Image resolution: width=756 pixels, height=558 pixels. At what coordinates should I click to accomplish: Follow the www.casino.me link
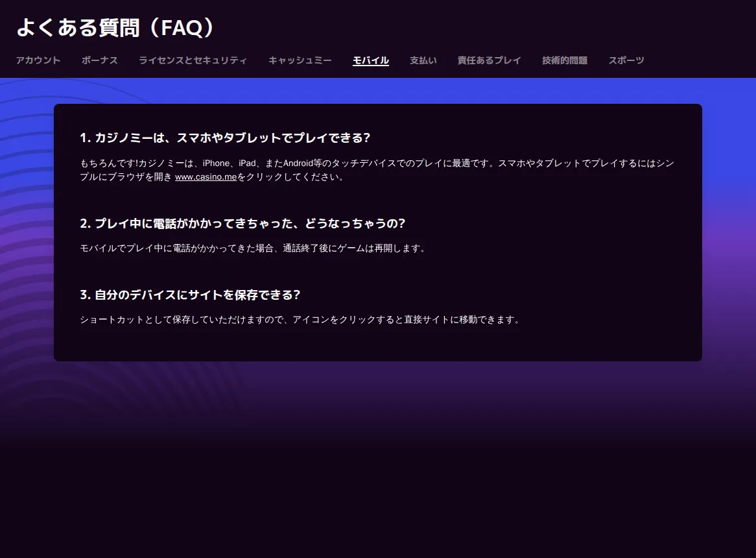(206, 177)
